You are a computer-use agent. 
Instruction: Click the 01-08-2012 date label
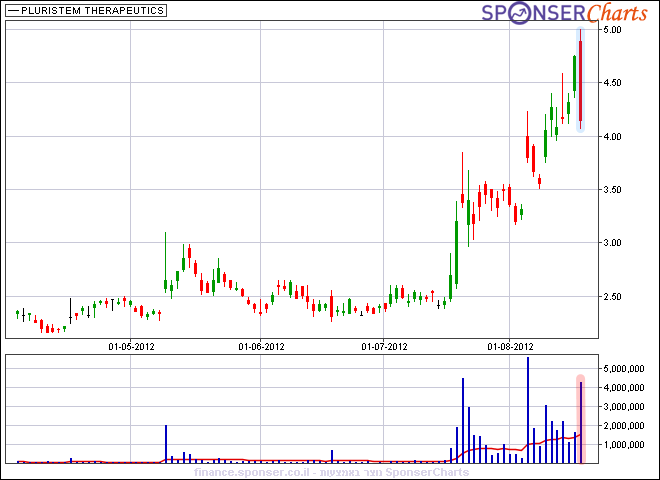(510, 347)
